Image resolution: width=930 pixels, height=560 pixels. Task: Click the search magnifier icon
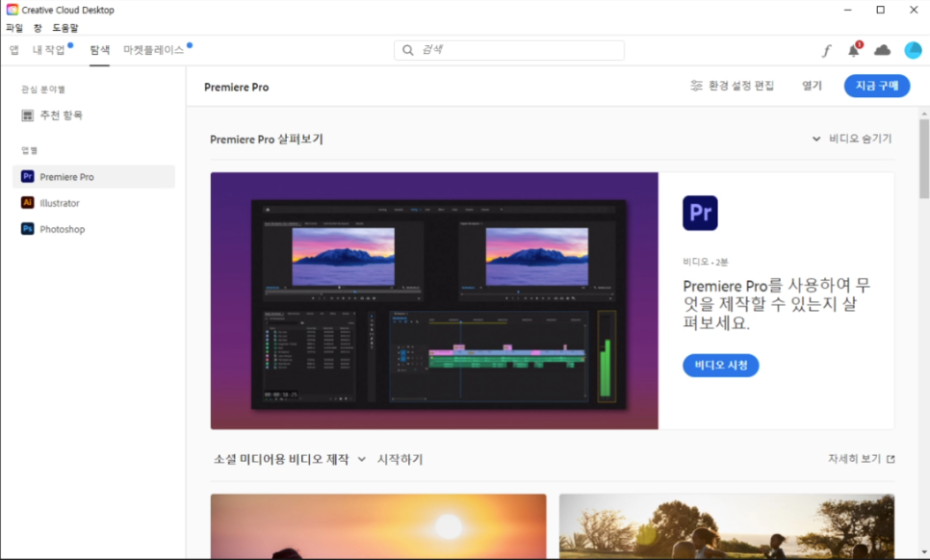click(407, 50)
